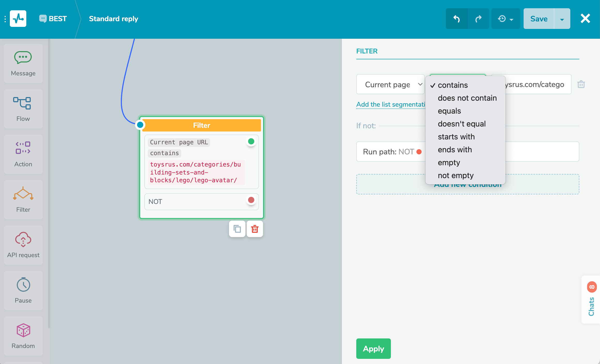Duplicate the Filter node with copy icon
The image size is (600, 364).
coord(237,229)
